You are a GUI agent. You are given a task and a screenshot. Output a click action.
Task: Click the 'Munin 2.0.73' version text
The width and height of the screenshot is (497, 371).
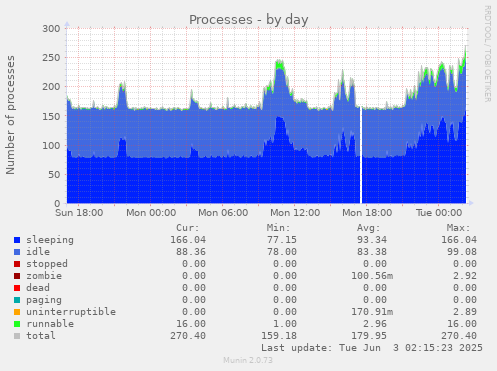pos(248,360)
